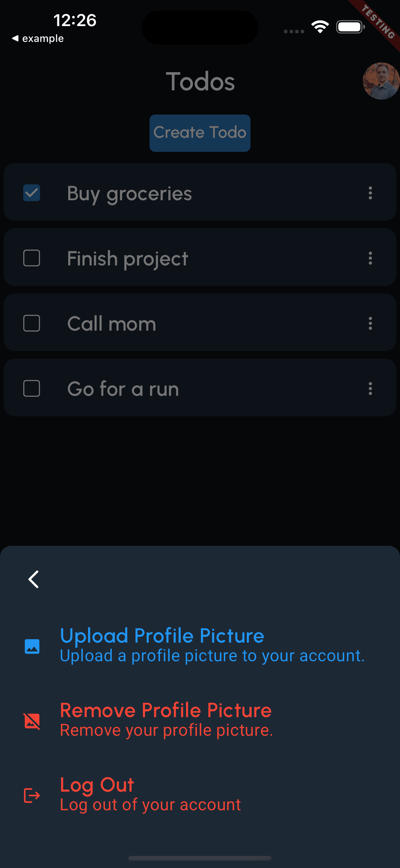The height and width of the screenshot is (868, 400).
Task: Return to example app via back arrow
Action: [38, 38]
